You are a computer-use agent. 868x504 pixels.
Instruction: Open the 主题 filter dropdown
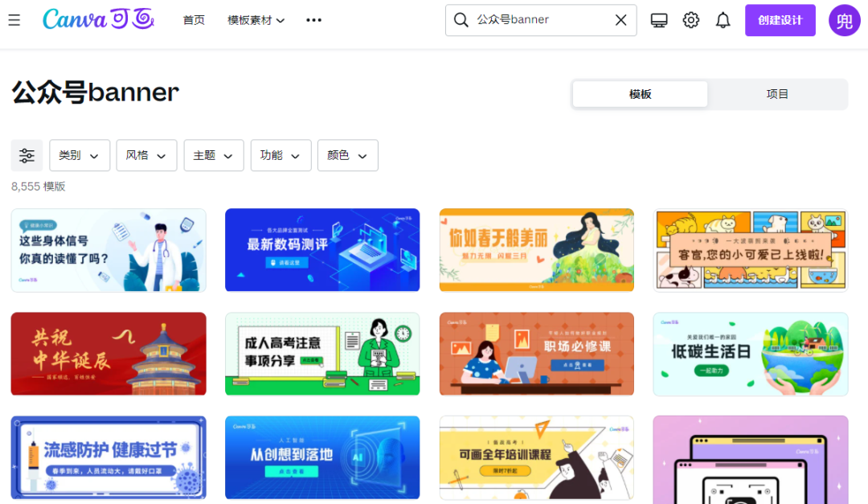213,155
